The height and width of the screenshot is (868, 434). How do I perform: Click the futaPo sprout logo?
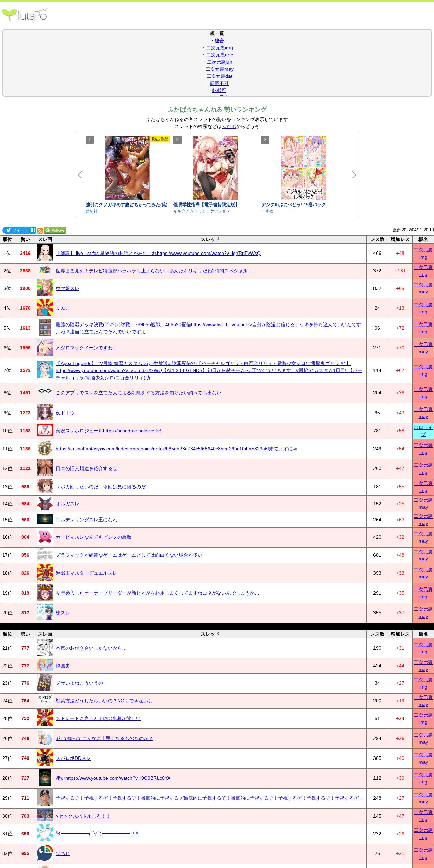(x=24, y=15)
